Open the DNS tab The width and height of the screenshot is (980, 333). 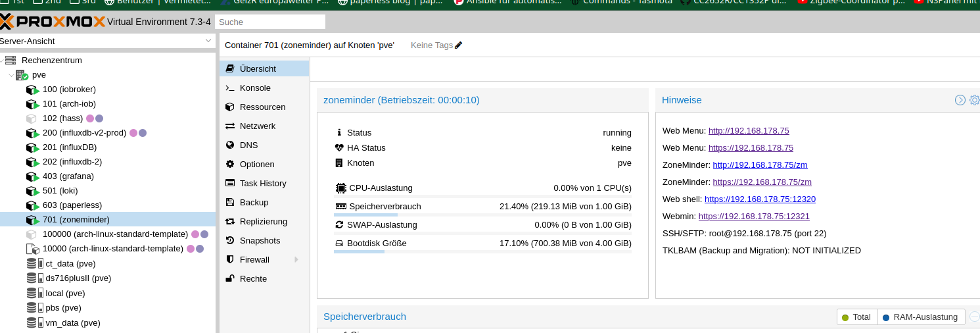pyautogui.click(x=264, y=145)
